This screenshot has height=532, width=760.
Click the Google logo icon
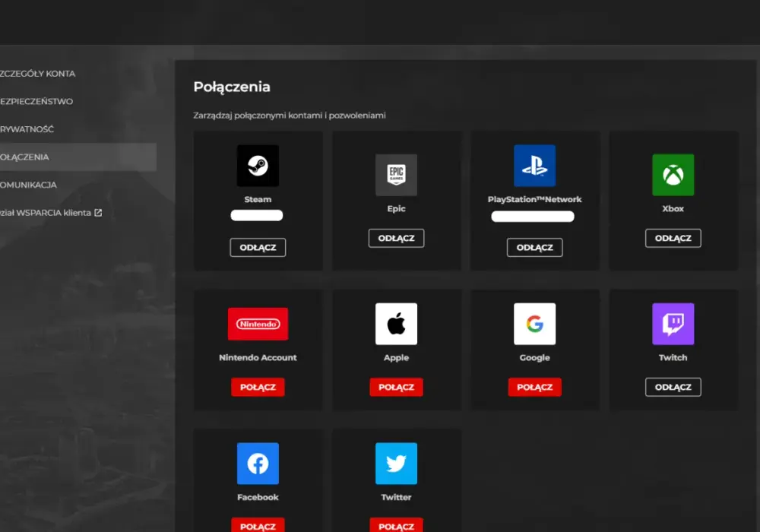pos(534,325)
